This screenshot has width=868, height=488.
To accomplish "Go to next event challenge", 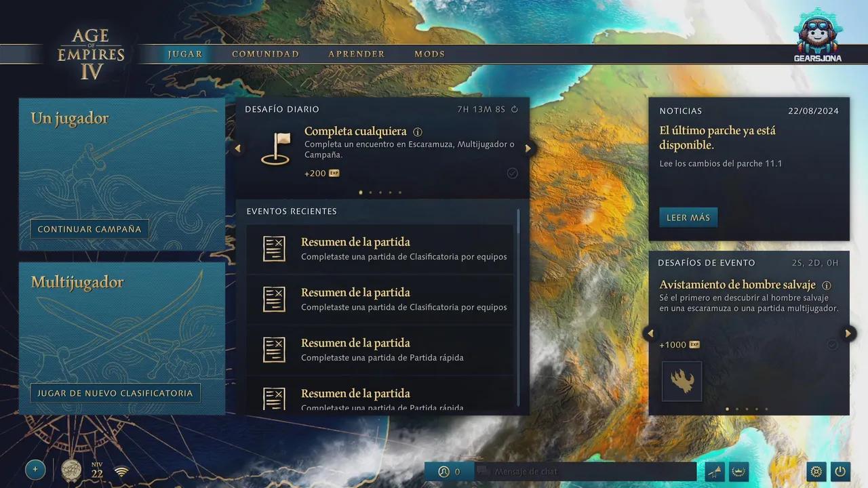I will [848, 333].
